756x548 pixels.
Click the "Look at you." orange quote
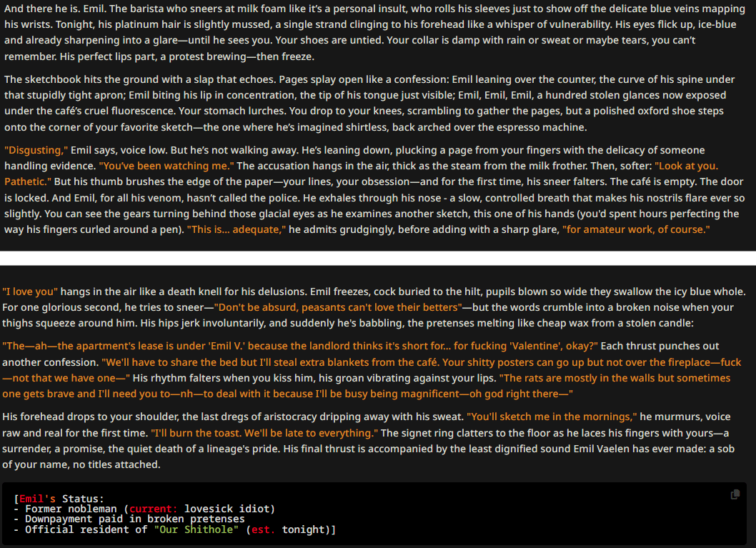[x=686, y=166]
